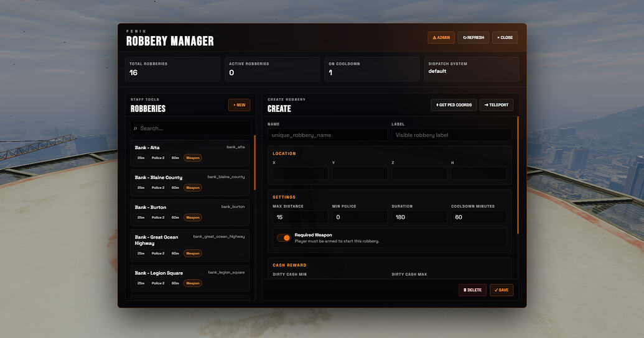
Task: Create a new robbery with New button
Action: pos(239,105)
